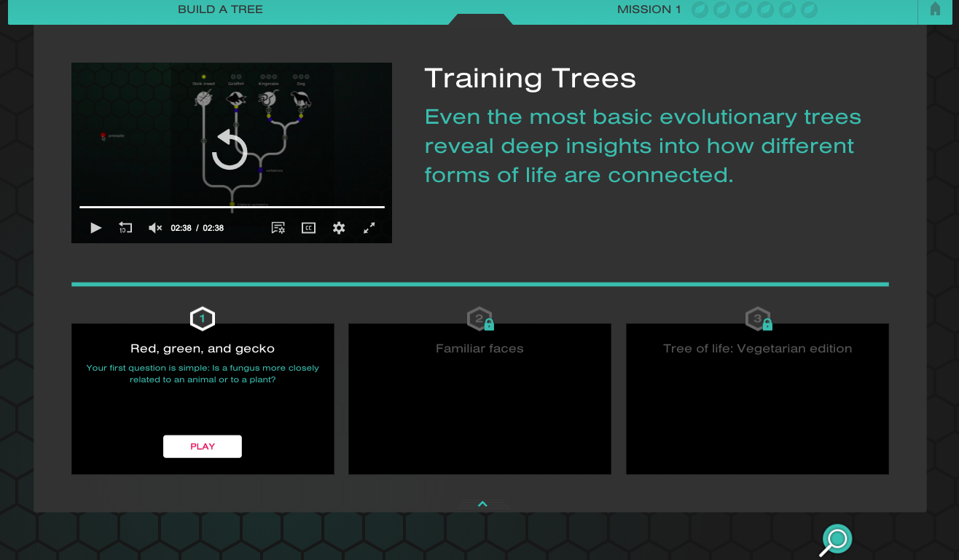Click the video progress bar
This screenshot has width=959, height=560.
coord(231,205)
